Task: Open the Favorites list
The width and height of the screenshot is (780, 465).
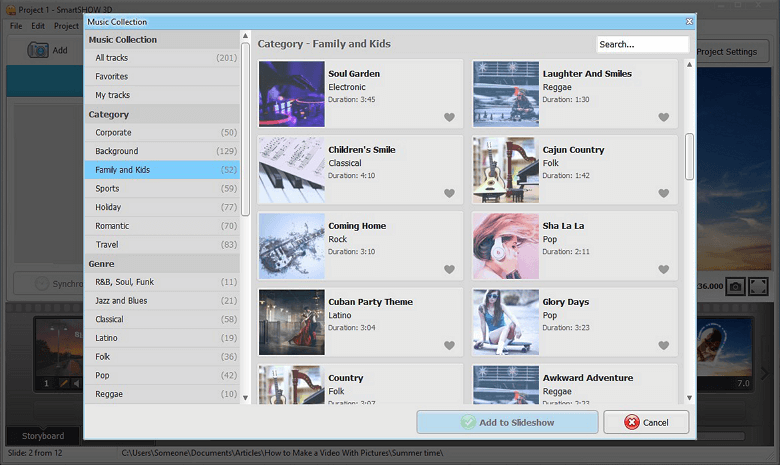Action: (162, 77)
